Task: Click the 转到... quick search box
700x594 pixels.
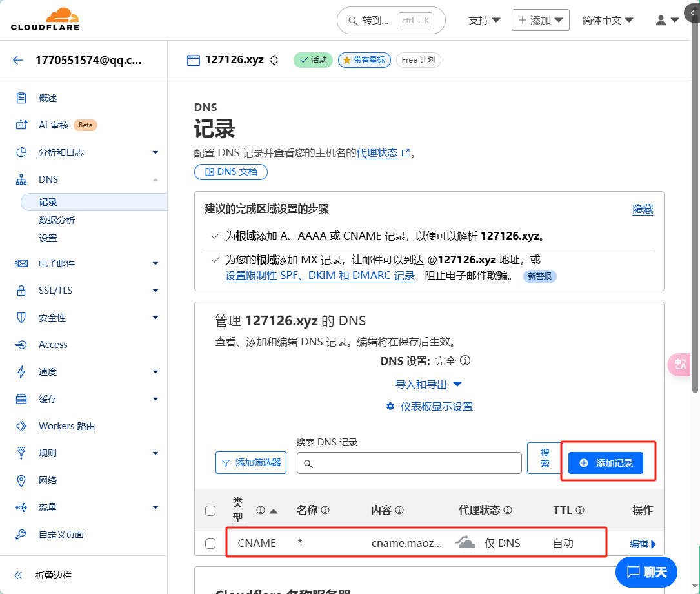Action: pos(391,20)
